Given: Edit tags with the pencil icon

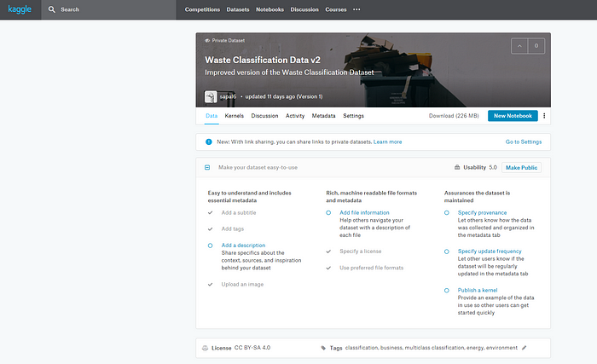Looking at the screenshot, I should [525, 348].
